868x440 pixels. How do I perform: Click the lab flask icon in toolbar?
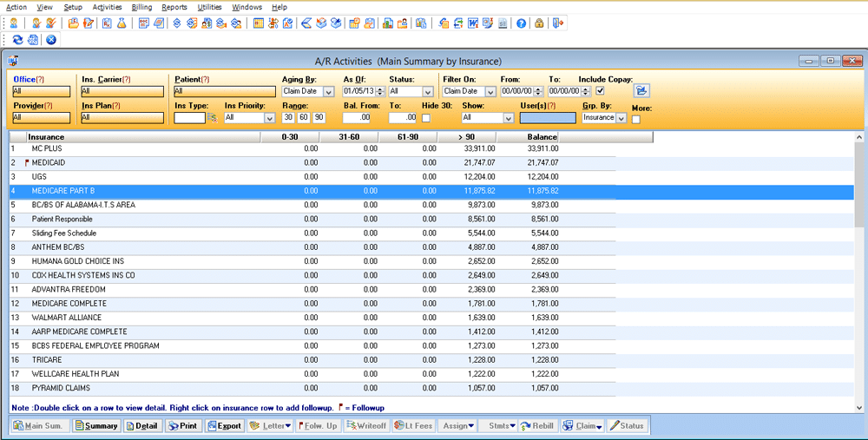point(121,23)
